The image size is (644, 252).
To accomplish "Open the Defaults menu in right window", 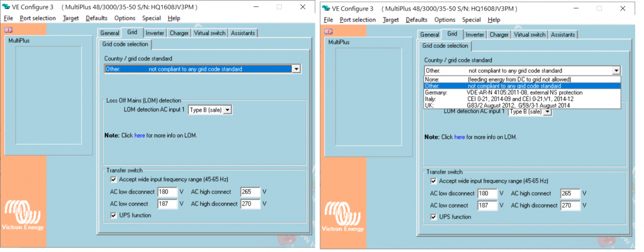I will click(x=416, y=19).
